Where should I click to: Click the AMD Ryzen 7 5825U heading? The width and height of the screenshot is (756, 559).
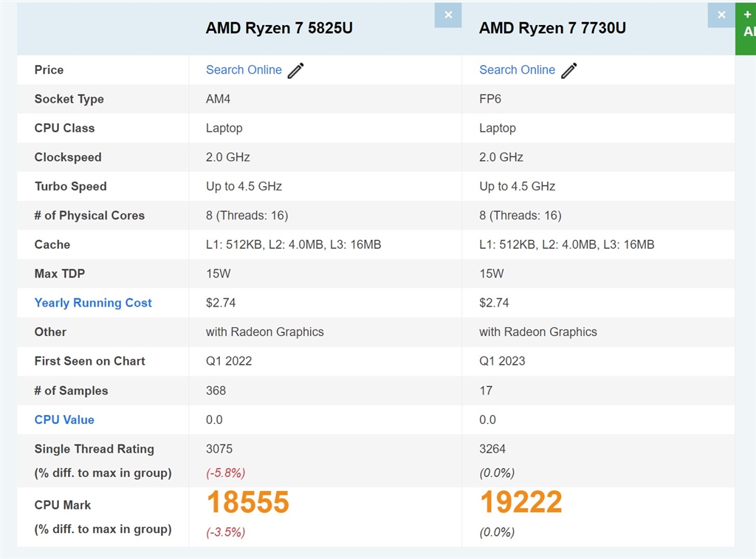(279, 28)
